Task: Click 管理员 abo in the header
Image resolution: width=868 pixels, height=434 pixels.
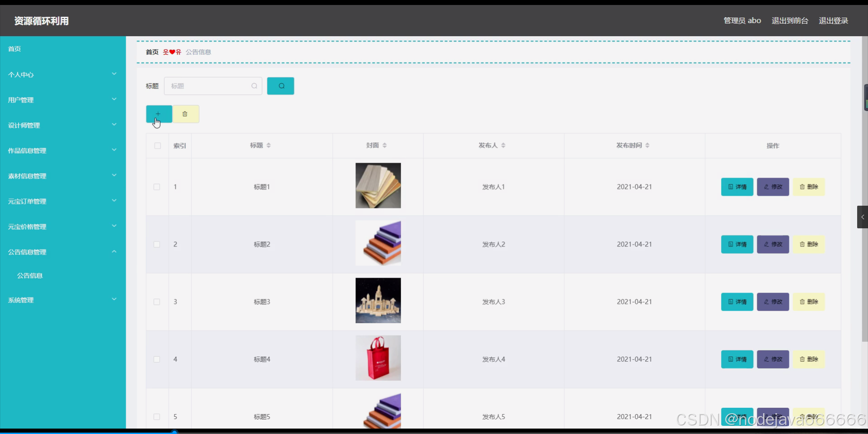Action: [x=742, y=21]
